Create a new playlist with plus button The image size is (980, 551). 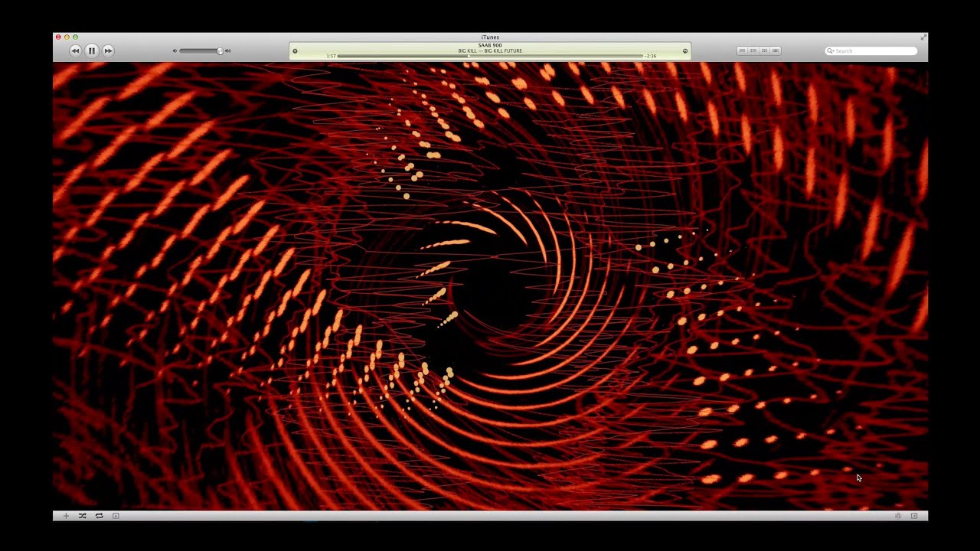click(x=66, y=516)
